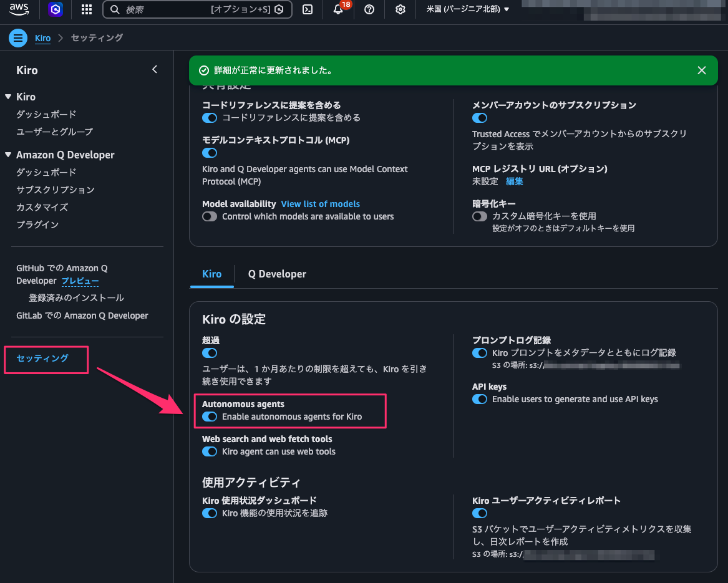Click Web search and web fetch tools label
This screenshot has width=728, height=583.
click(x=267, y=439)
